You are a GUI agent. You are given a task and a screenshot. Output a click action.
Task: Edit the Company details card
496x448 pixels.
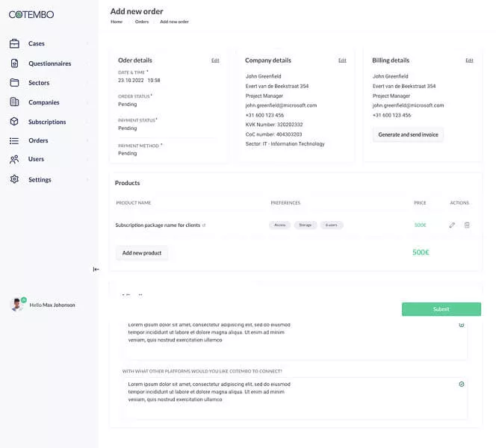tap(342, 60)
